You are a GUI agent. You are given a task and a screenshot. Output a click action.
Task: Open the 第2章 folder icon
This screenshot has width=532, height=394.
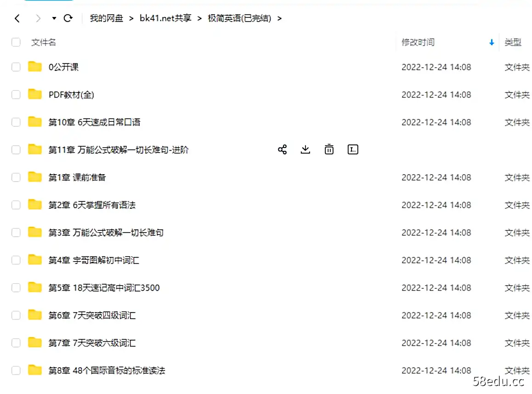pos(34,205)
